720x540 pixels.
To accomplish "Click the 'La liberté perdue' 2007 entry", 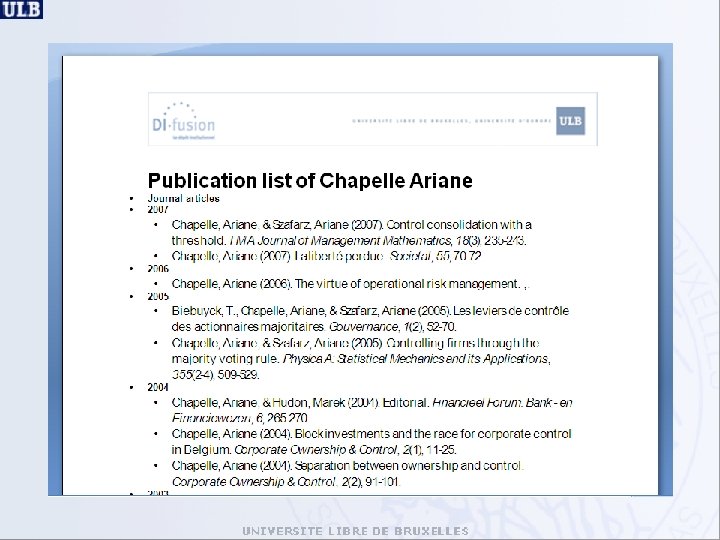I will 326,256.
